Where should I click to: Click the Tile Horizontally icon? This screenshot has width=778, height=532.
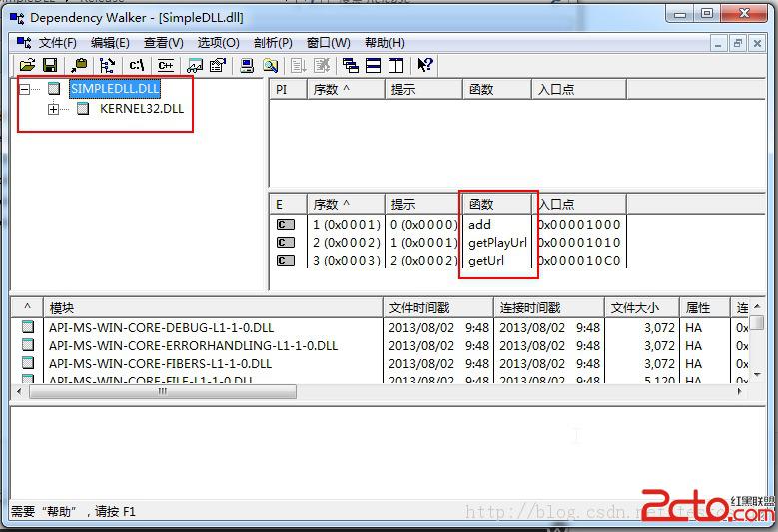coord(374,65)
